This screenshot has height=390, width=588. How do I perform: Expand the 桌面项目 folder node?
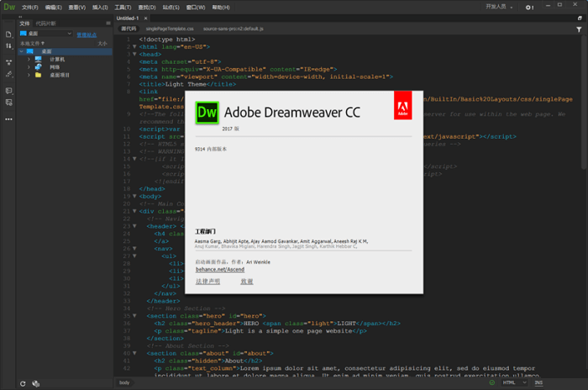[29, 75]
